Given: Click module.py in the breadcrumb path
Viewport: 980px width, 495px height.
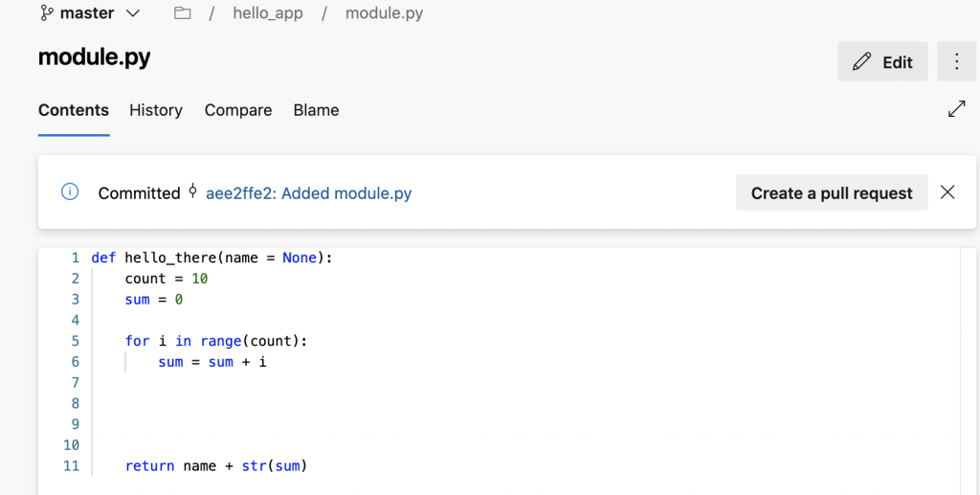Looking at the screenshot, I should tap(384, 13).
